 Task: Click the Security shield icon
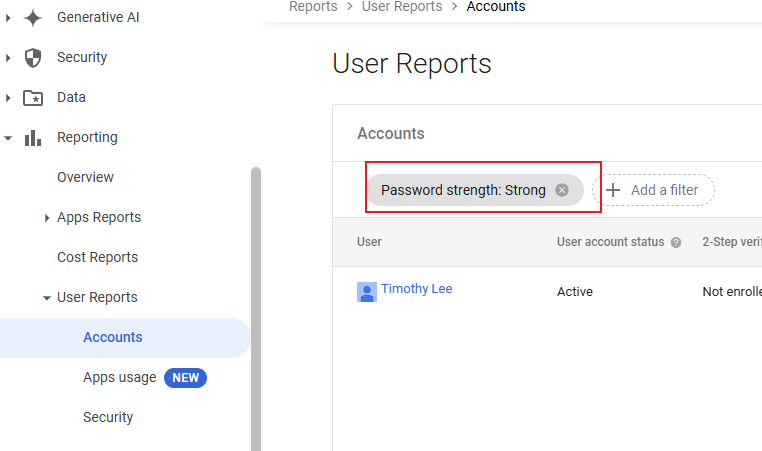point(33,57)
